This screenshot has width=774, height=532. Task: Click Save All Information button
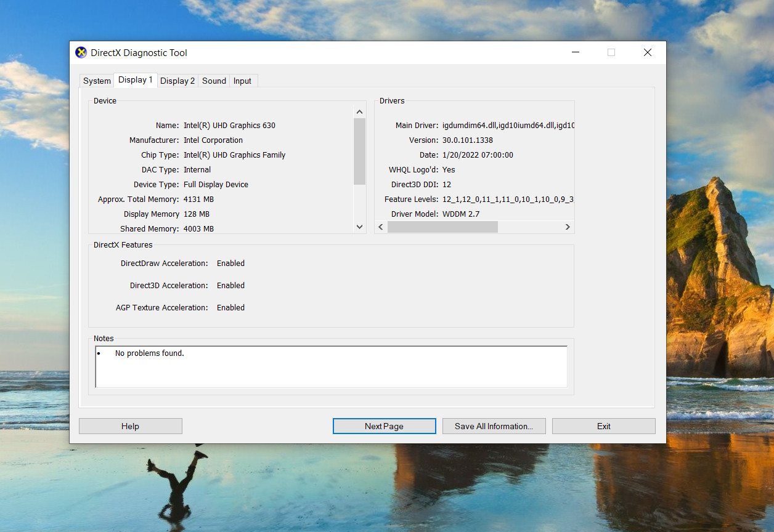(494, 426)
